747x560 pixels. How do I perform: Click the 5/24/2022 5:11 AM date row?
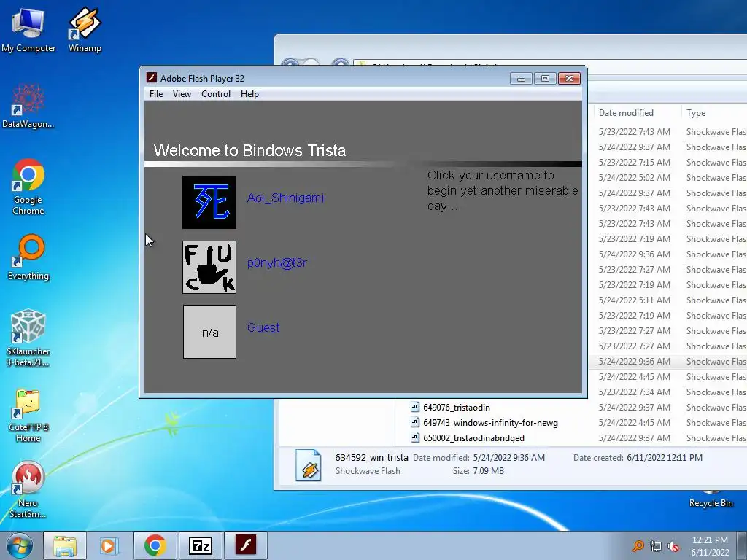[x=634, y=300]
